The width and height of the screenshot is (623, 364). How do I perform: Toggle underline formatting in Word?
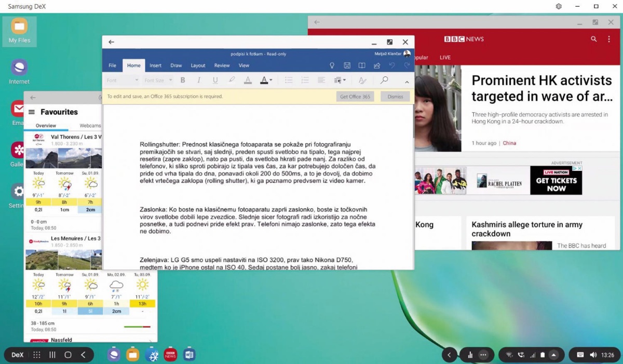click(215, 80)
